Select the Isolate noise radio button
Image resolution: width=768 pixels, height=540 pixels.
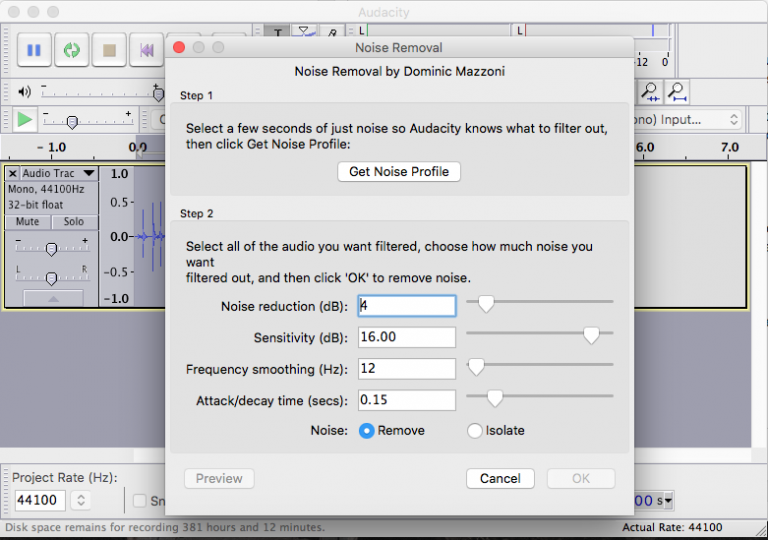click(x=475, y=431)
